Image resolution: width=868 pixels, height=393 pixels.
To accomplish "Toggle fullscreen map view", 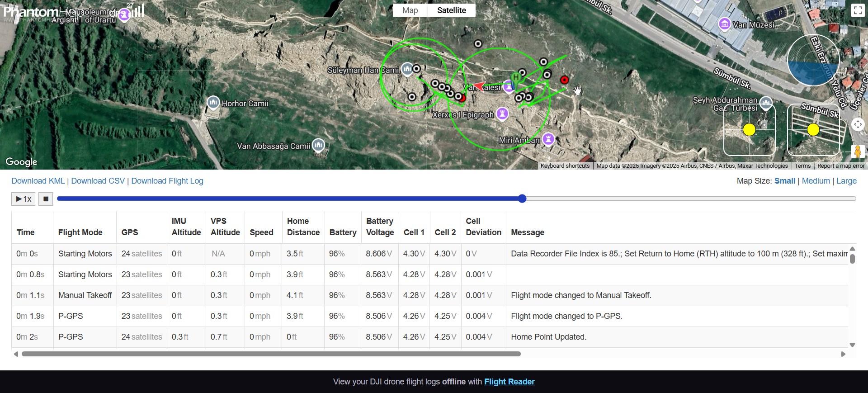I will coord(858,10).
